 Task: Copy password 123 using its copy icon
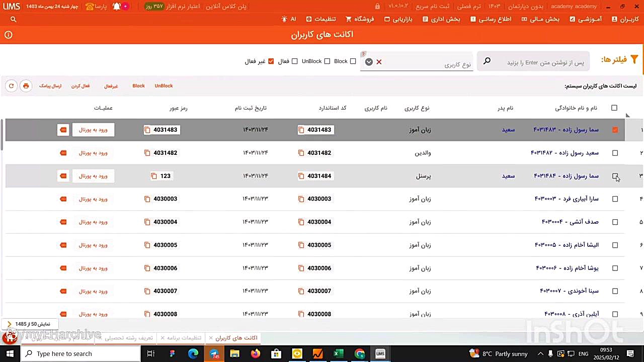coord(154,176)
